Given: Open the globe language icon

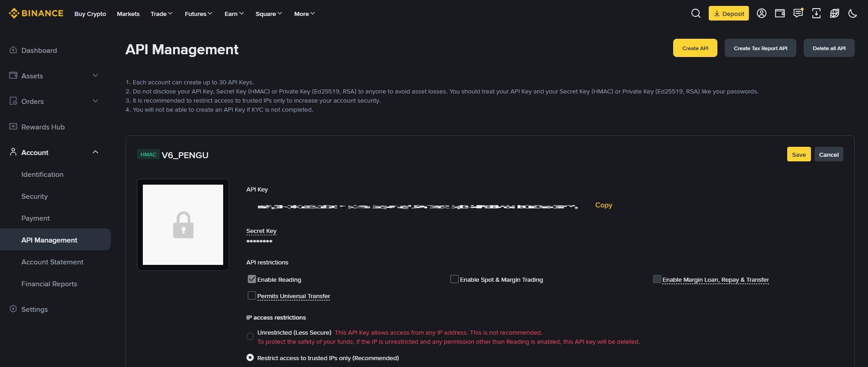Looking at the screenshot, I should click(835, 14).
